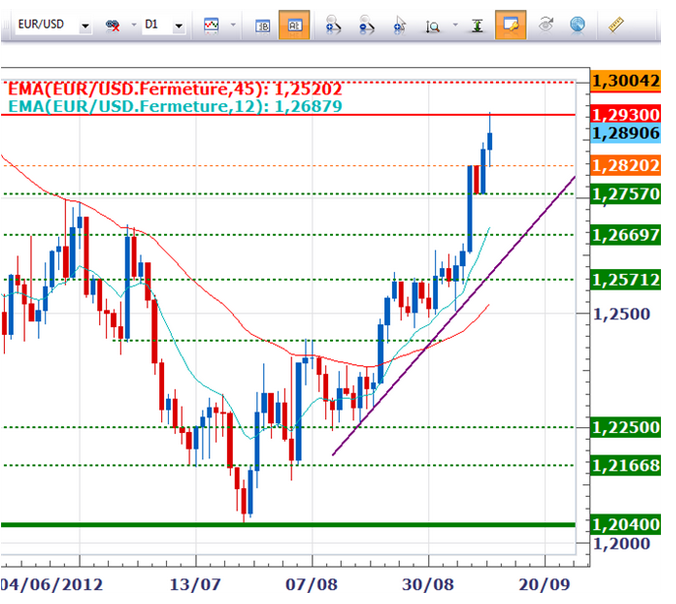Select the bid price display icon
The height and width of the screenshot is (604, 676).
pos(262,26)
